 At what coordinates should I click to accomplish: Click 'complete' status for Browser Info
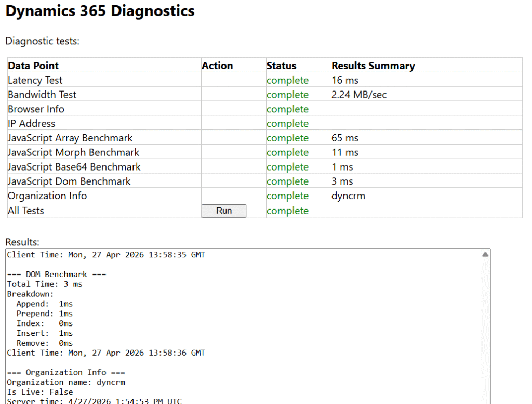coord(287,109)
